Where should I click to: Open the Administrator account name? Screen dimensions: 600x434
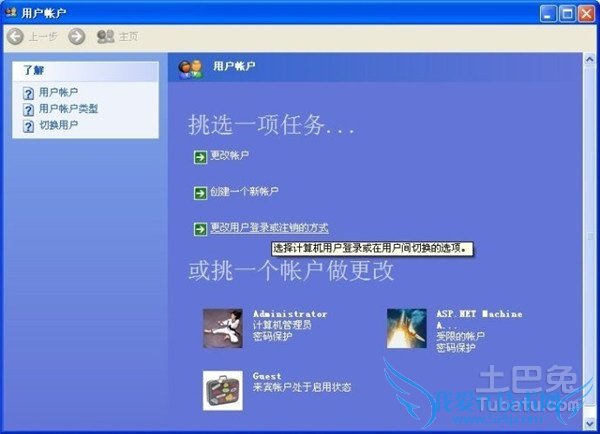point(290,314)
